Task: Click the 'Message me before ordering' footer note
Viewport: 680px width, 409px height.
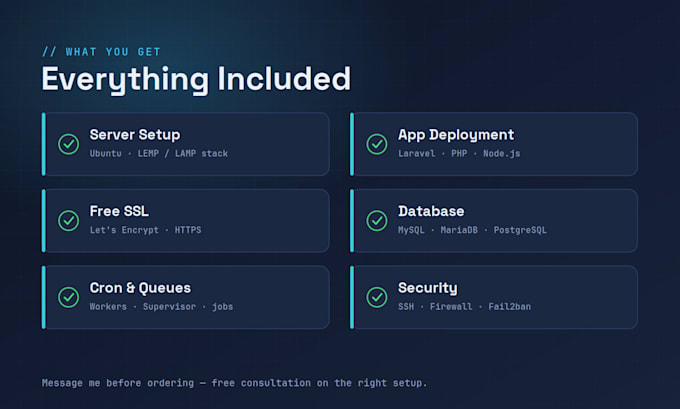Action: [234, 383]
